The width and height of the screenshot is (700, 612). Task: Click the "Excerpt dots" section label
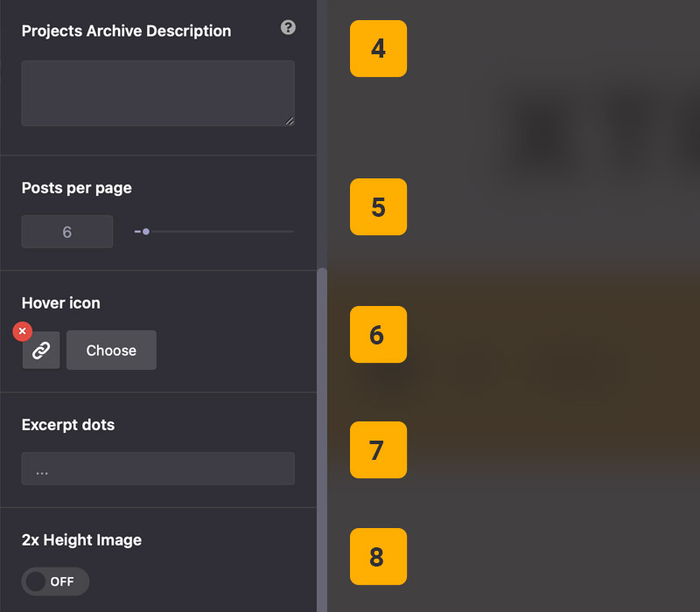(x=67, y=425)
